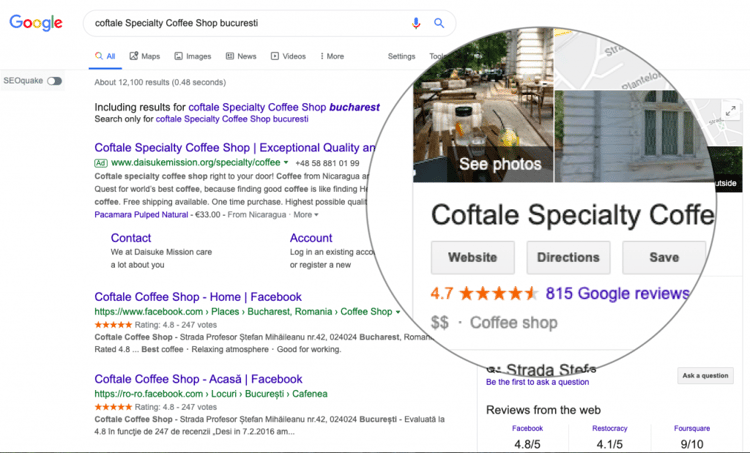The width and height of the screenshot is (750, 453).
Task: Click 'Be the first to ask a question'
Action: pos(537,382)
